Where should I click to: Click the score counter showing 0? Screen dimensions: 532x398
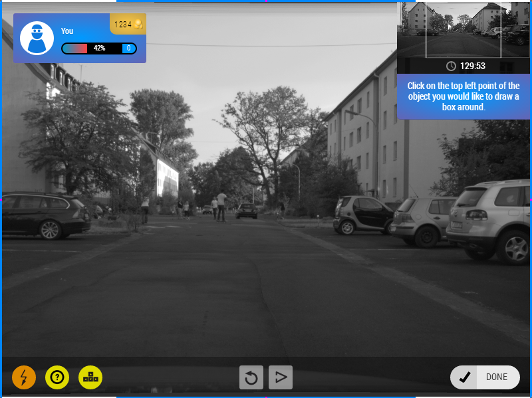coord(128,49)
